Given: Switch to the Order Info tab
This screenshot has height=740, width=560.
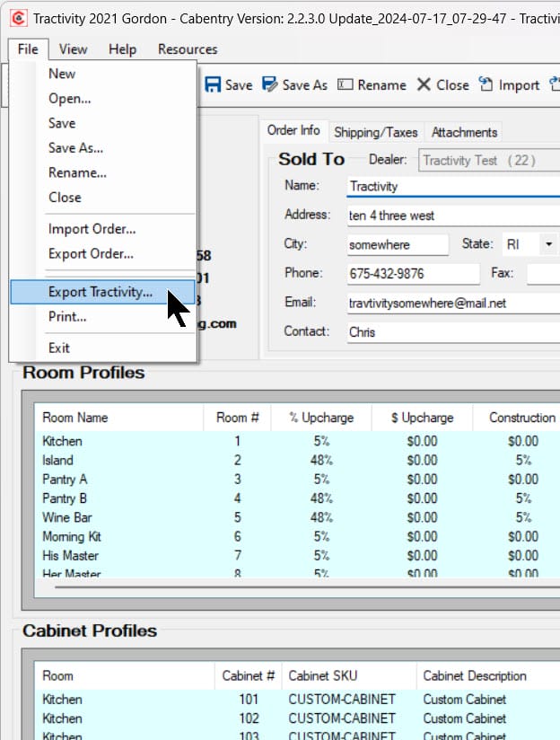Looking at the screenshot, I should 293,130.
